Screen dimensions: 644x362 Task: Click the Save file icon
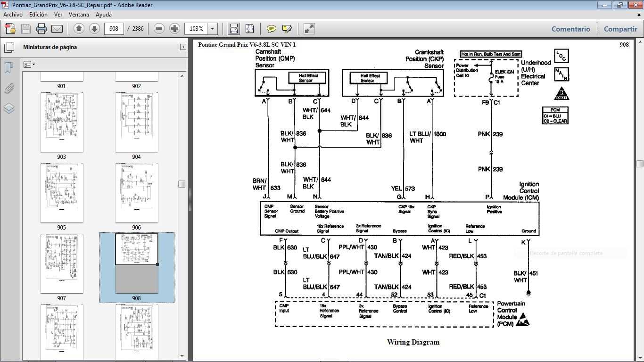(x=26, y=29)
